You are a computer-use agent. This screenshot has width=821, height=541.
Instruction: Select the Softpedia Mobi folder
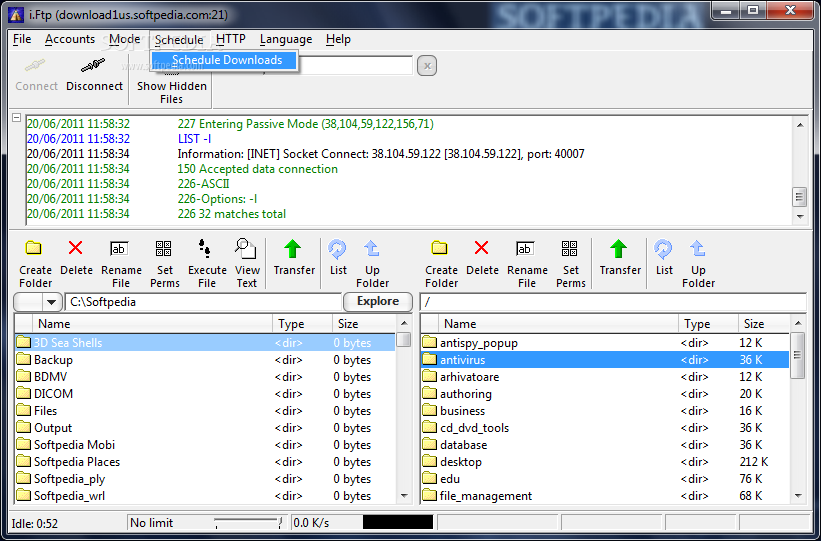pos(205,445)
